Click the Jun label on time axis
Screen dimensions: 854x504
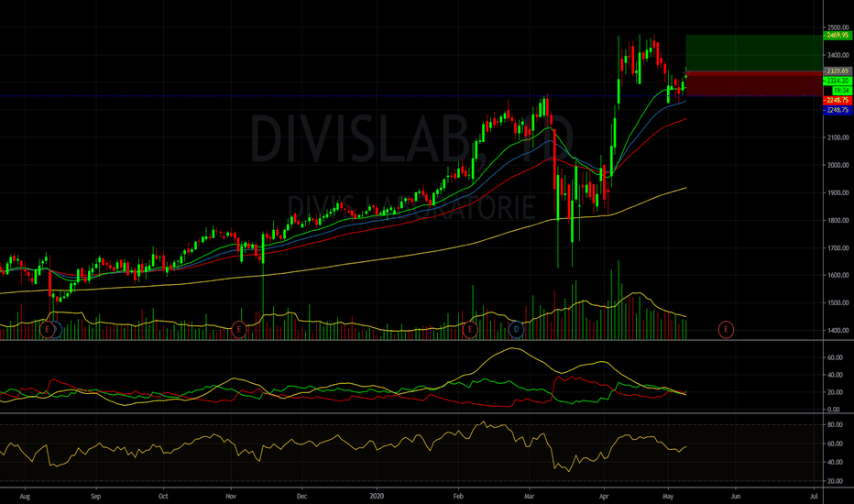(736, 497)
